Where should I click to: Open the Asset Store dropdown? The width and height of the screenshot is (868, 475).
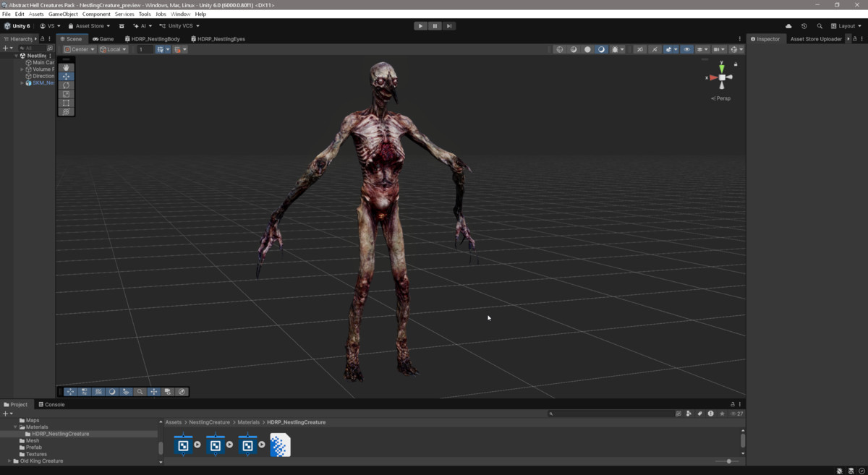click(x=90, y=26)
